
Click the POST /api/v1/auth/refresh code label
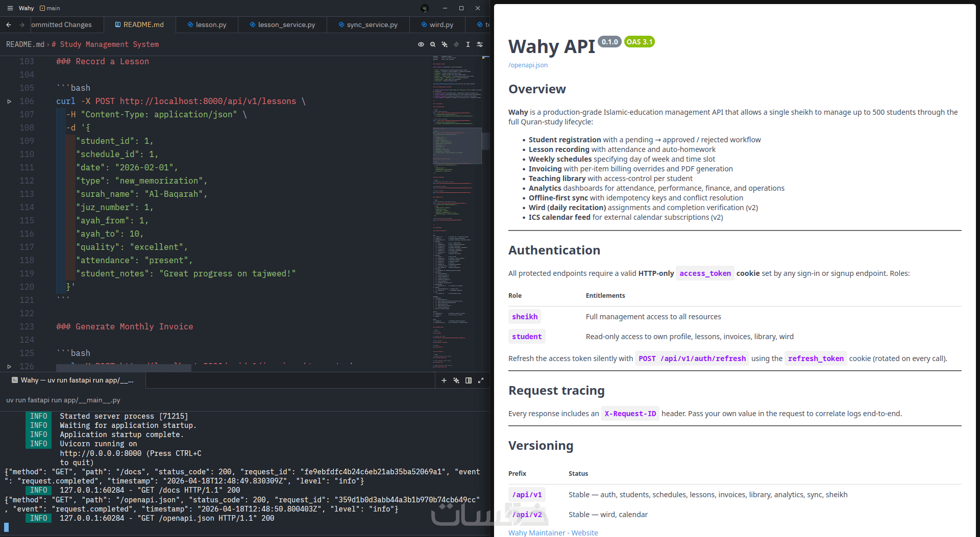click(692, 359)
